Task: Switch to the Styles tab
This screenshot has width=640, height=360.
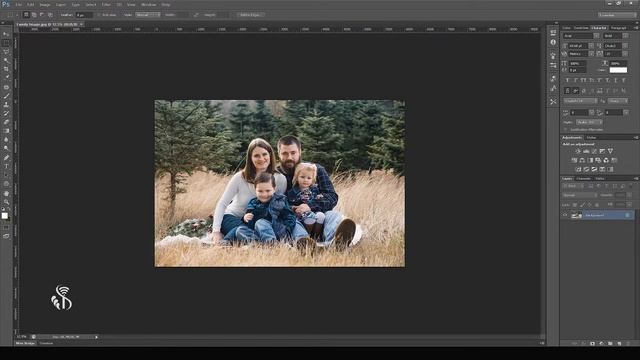Action: [591, 138]
